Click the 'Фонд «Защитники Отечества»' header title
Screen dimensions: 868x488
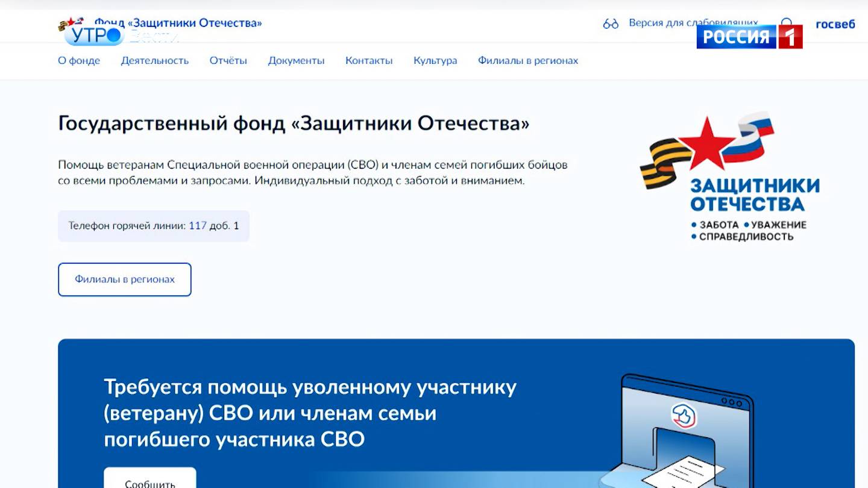178,23
